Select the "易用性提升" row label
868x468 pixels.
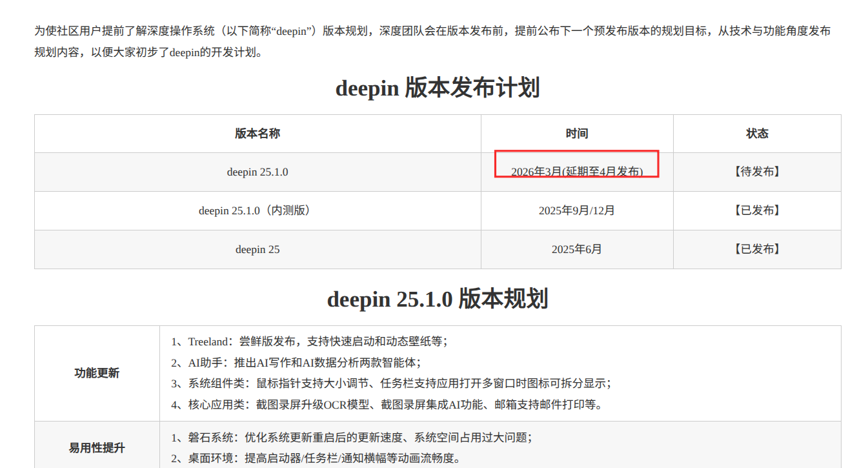tap(97, 448)
